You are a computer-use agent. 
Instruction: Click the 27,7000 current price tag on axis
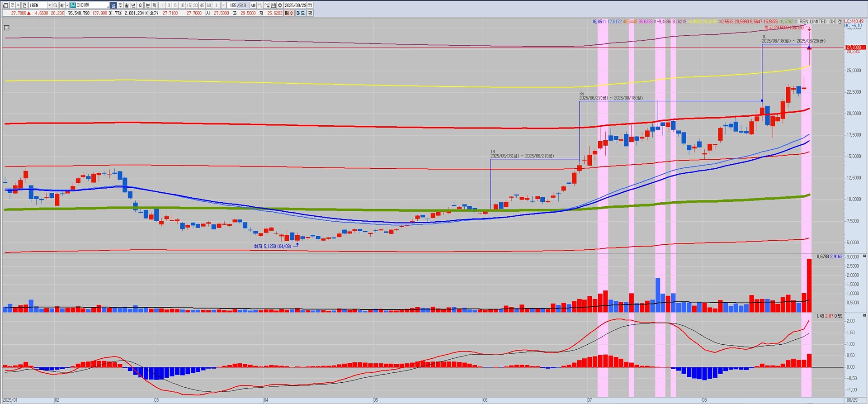coord(855,48)
